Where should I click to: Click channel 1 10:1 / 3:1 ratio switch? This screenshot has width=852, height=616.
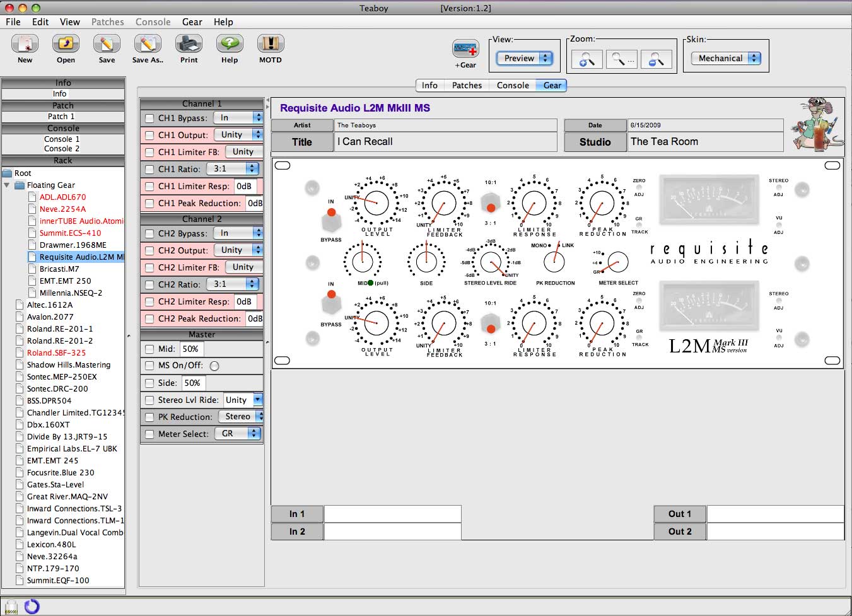click(x=491, y=203)
